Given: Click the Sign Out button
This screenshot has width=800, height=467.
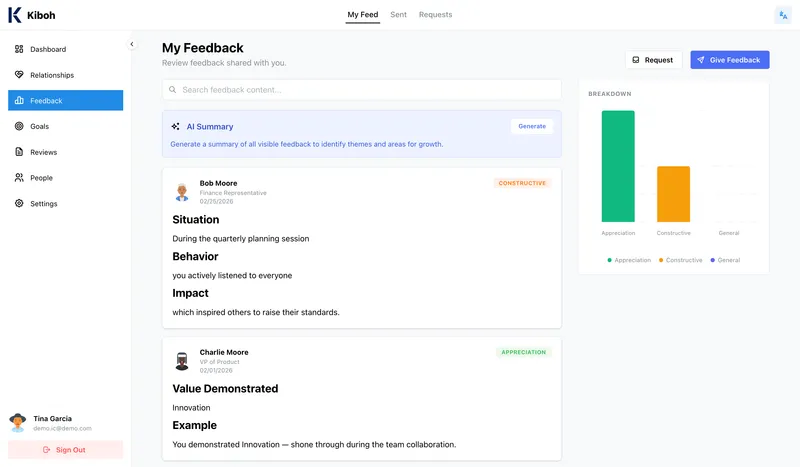Looking at the screenshot, I should [65, 450].
